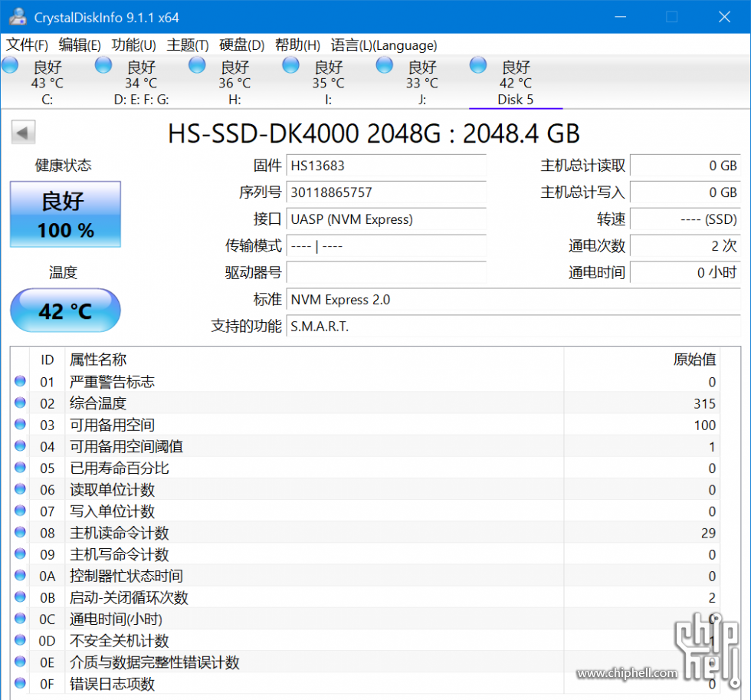Switch to the H: drive tab
This screenshot has width=751, height=700.
(x=234, y=82)
